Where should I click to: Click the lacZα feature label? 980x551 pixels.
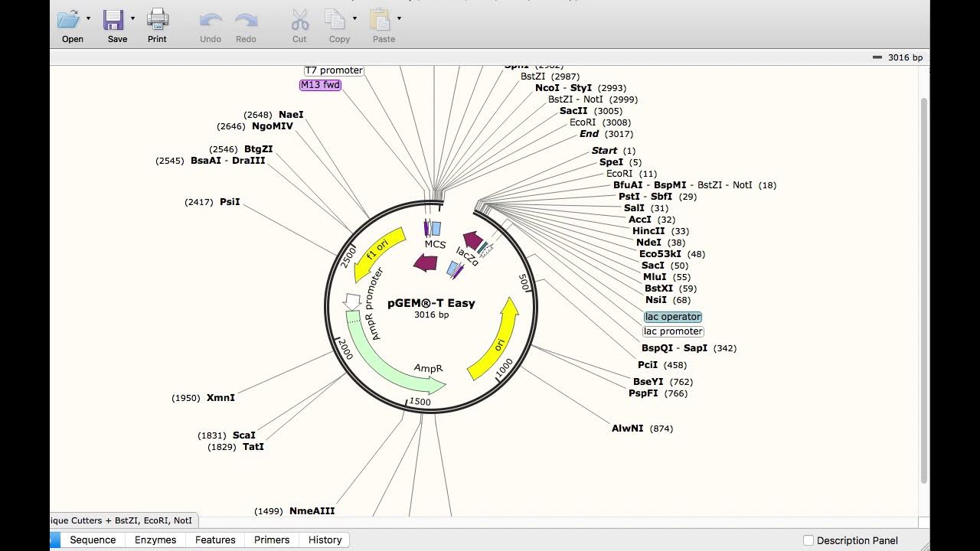tap(467, 256)
